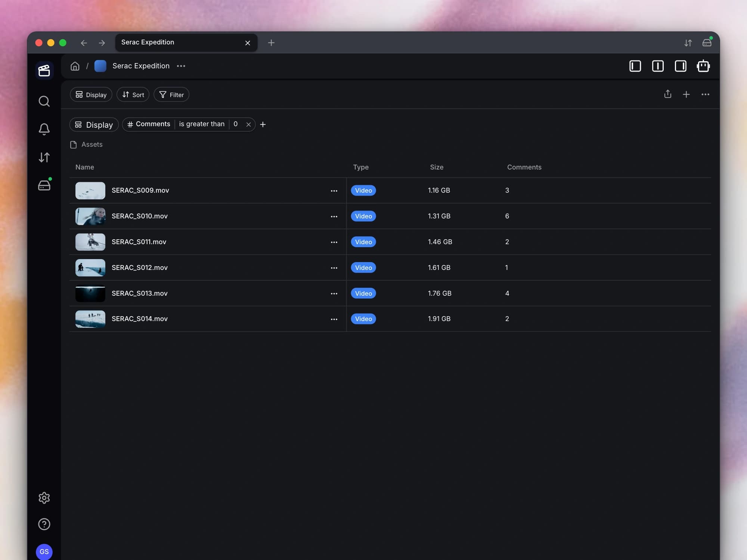
Task: Click the Assets section label
Action: point(92,144)
